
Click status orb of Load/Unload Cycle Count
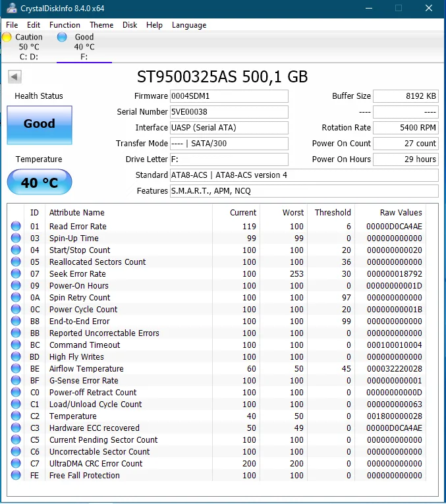pos(16,404)
